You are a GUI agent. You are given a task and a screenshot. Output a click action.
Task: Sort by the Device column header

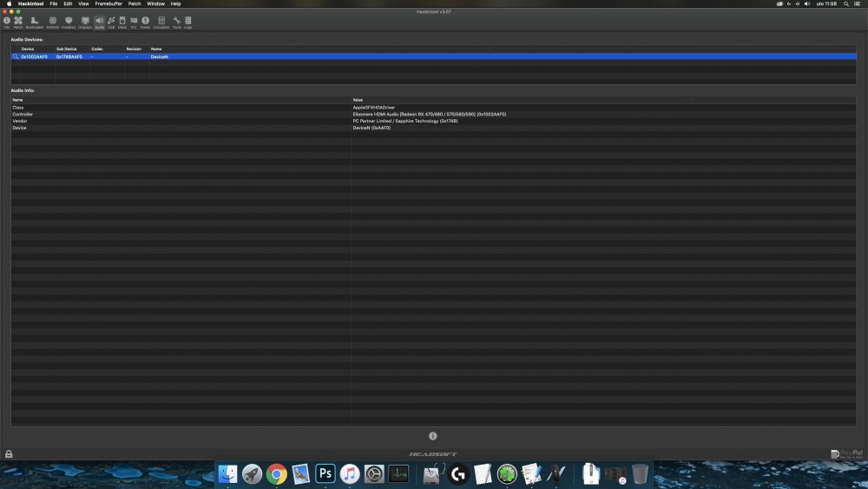[37, 49]
